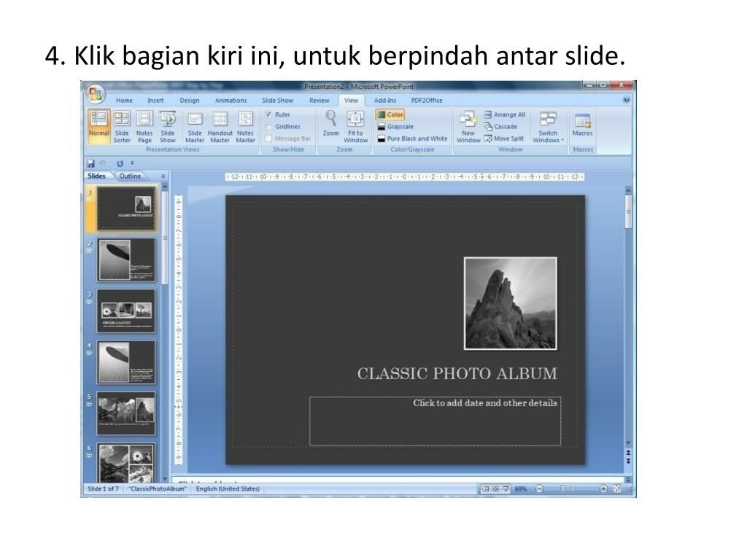Screen dimensions: 747x560
Task: Open the Review tab
Action: [x=320, y=101]
